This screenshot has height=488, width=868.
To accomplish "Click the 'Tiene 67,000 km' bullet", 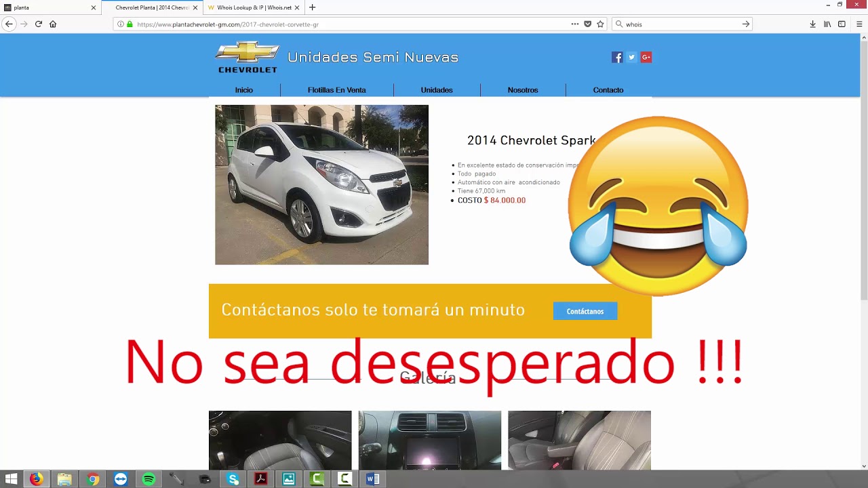I will click(x=481, y=191).
